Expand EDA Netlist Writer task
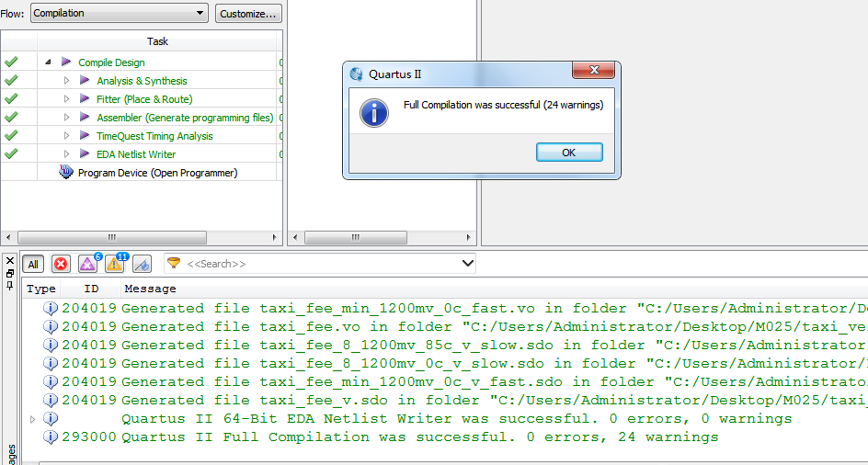 pyautogui.click(x=67, y=153)
